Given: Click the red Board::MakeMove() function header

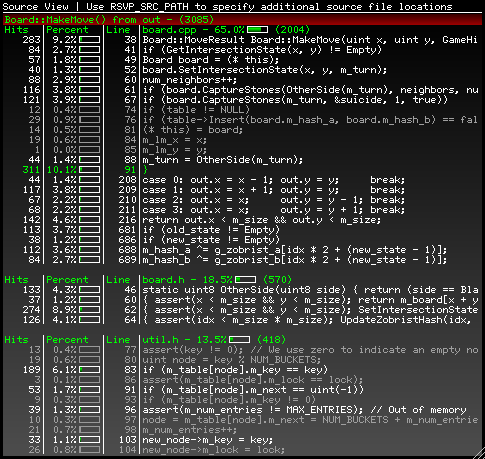Looking at the screenshot, I should (x=242, y=20).
